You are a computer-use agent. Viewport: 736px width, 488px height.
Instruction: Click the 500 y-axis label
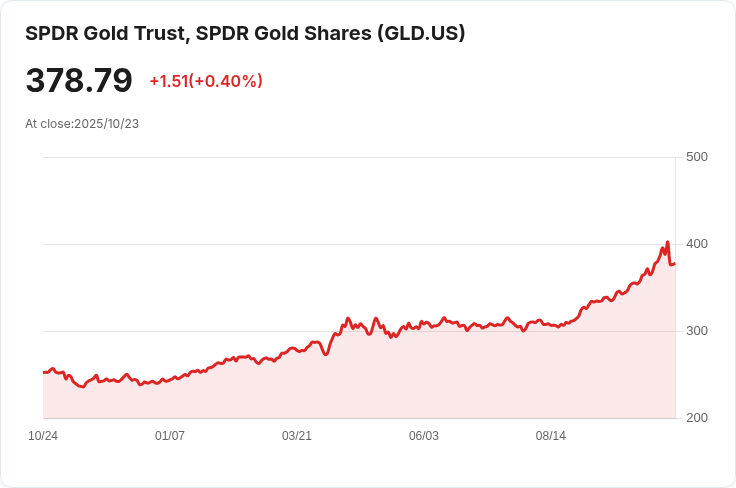click(697, 157)
